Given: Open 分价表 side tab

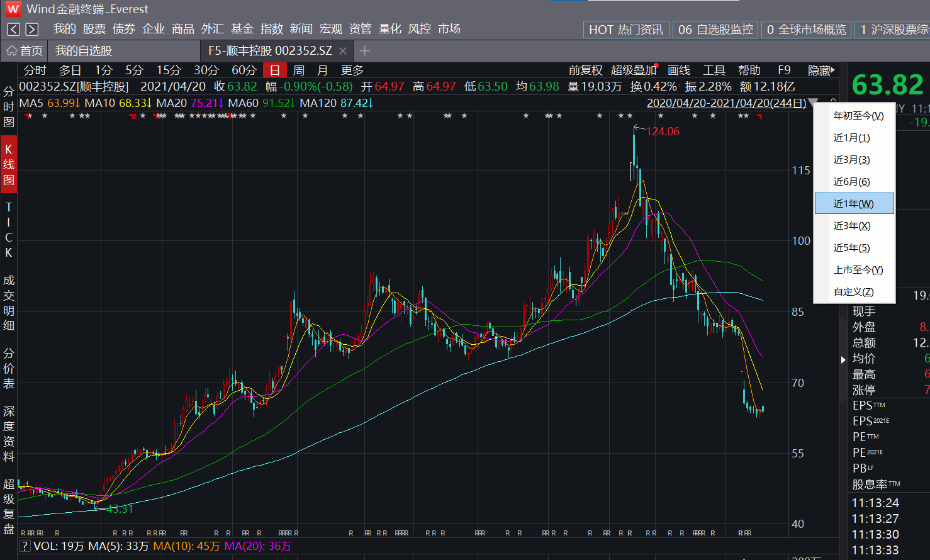Looking at the screenshot, I should click(9, 368).
